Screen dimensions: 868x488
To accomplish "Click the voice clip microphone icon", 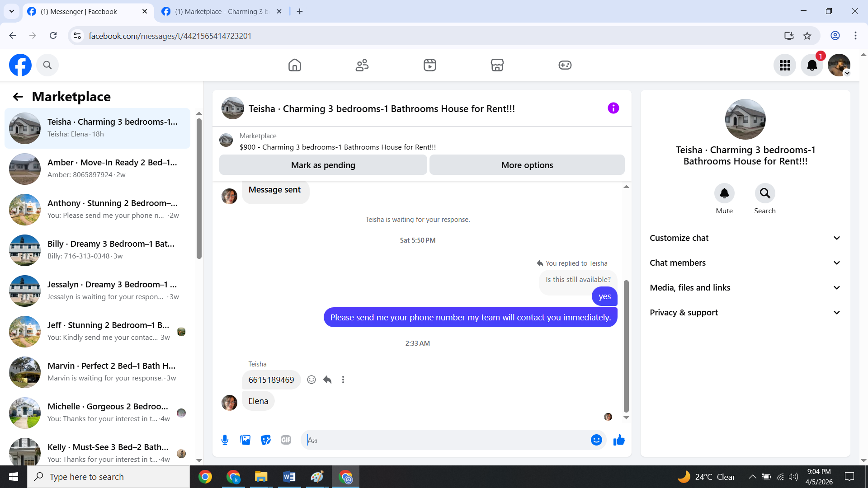I will [x=225, y=440].
